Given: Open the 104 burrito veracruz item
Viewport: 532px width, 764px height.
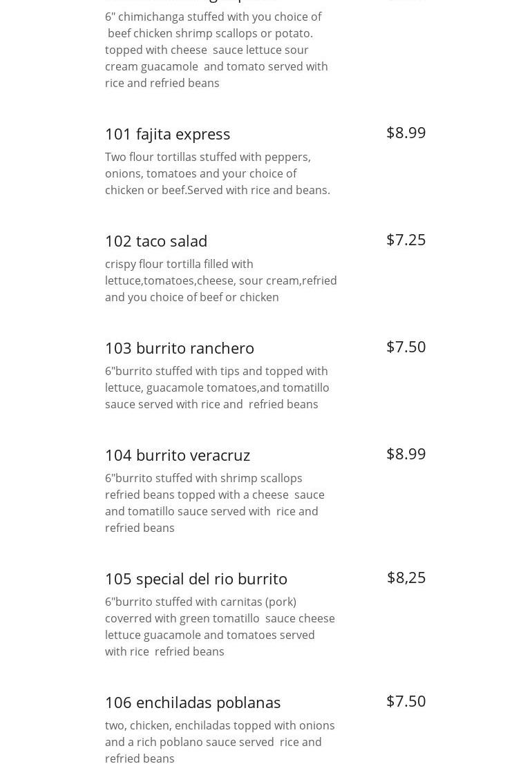Looking at the screenshot, I should click(x=178, y=455).
